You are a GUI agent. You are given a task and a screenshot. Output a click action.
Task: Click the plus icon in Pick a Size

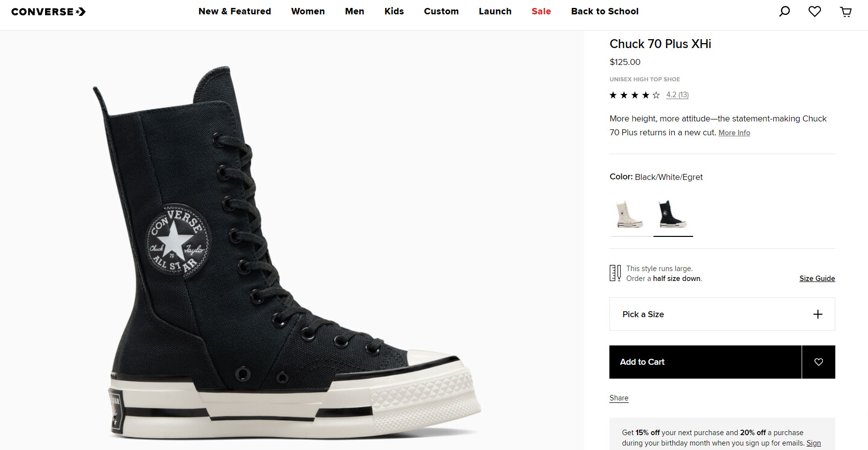tap(817, 314)
